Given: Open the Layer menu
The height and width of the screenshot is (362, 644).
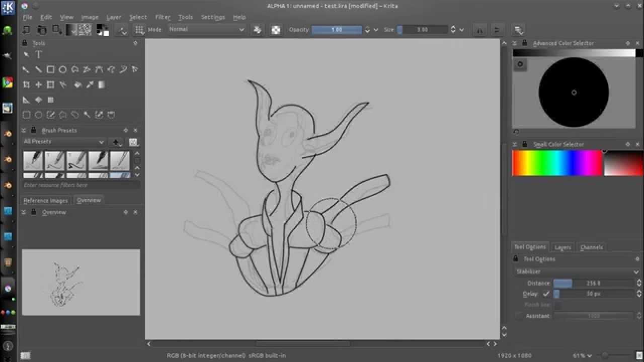Looking at the screenshot, I should [113, 17].
